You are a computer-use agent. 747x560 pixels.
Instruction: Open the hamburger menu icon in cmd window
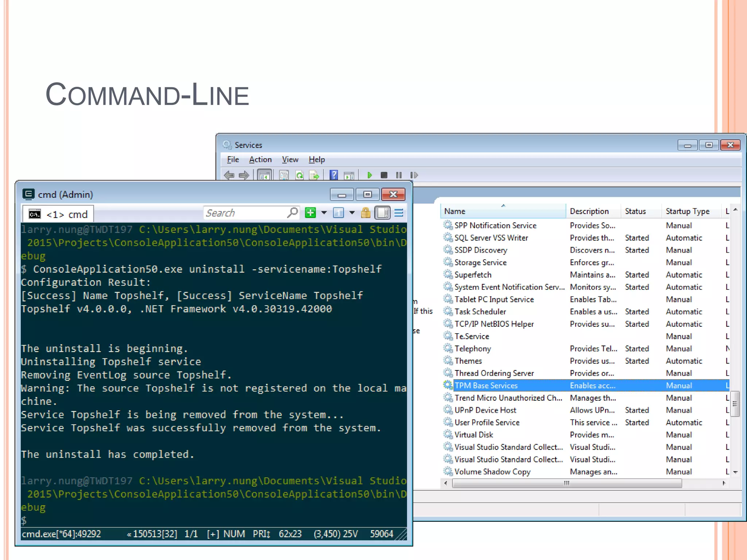(x=399, y=213)
